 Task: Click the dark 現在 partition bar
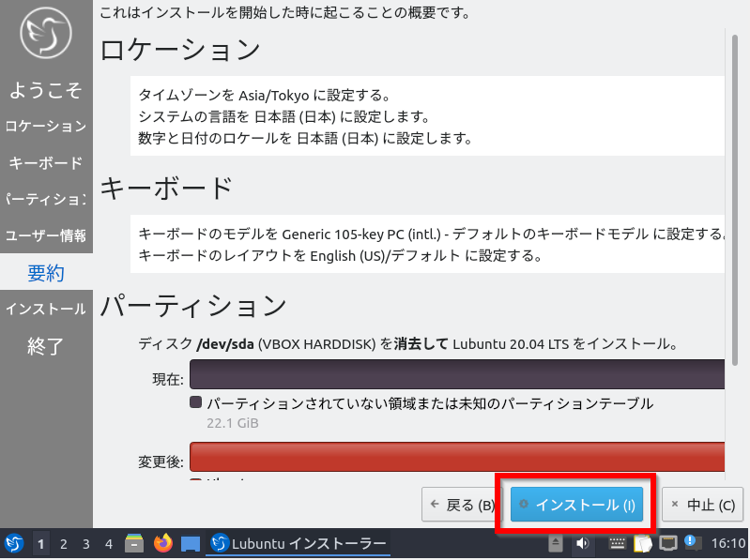457,374
